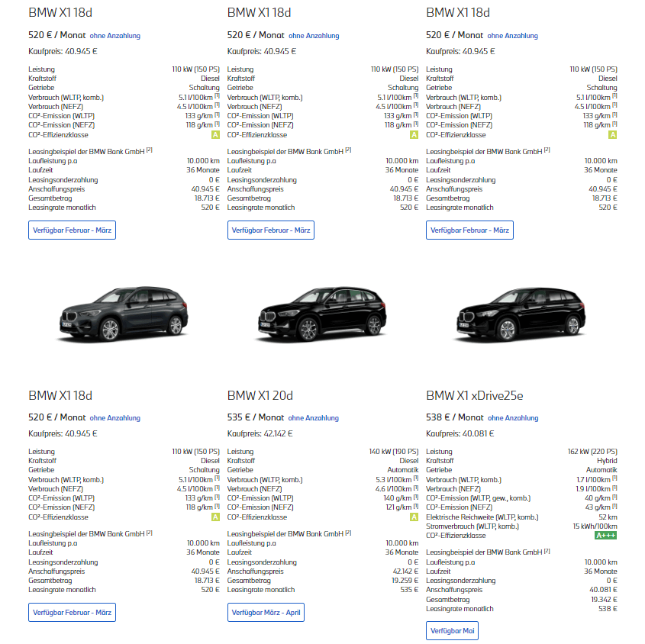The width and height of the screenshot is (645, 644).
Task: Click the 'Verfügbar März - April' button
Action: [266, 613]
